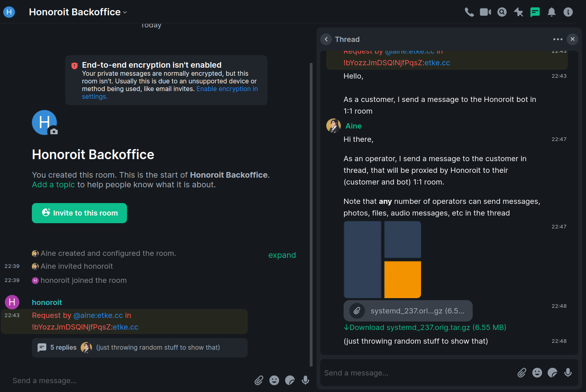Record voice message in main composer
The width and height of the screenshot is (586, 392).
pyautogui.click(x=305, y=380)
